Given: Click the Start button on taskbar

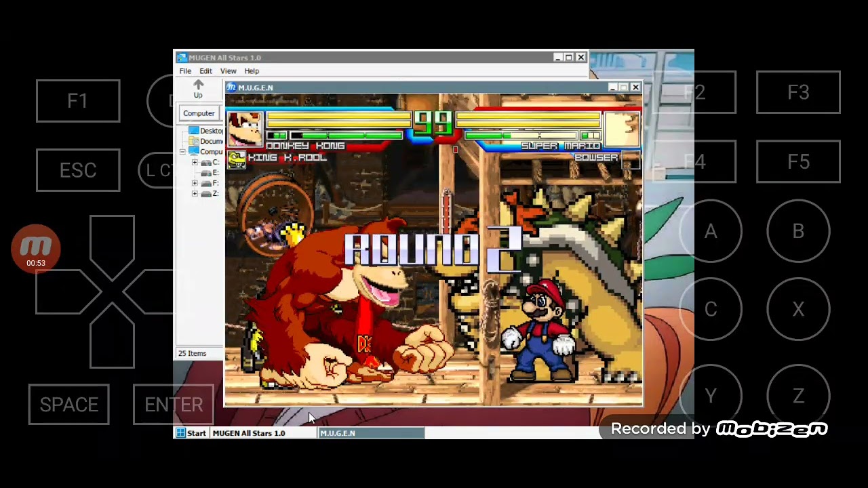Looking at the screenshot, I should click(191, 433).
